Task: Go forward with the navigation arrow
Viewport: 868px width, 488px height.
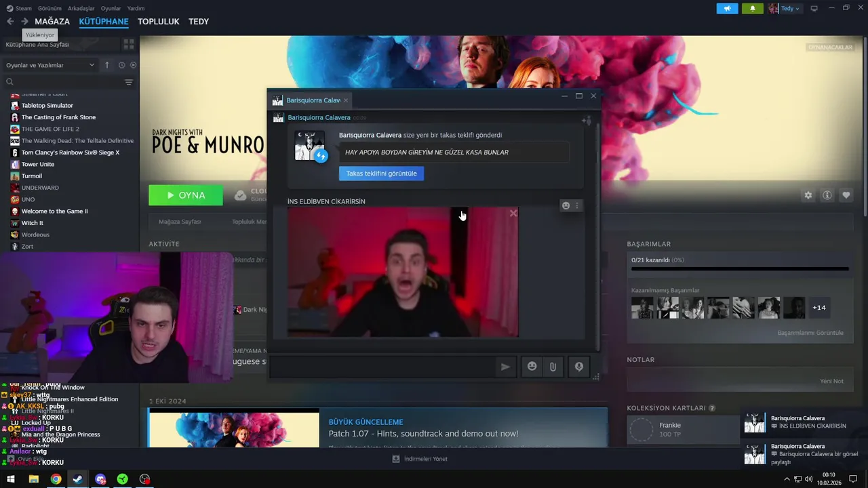Action: (x=24, y=22)
